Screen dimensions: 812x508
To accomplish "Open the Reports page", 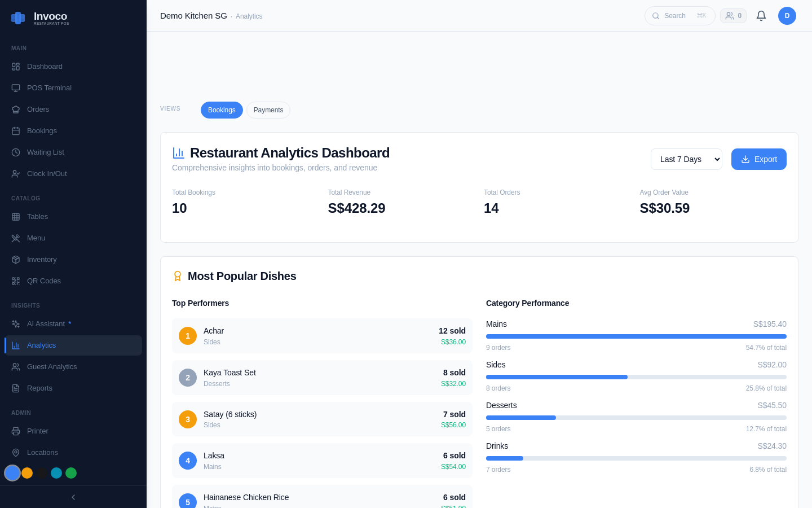I will tap(39, 388).
